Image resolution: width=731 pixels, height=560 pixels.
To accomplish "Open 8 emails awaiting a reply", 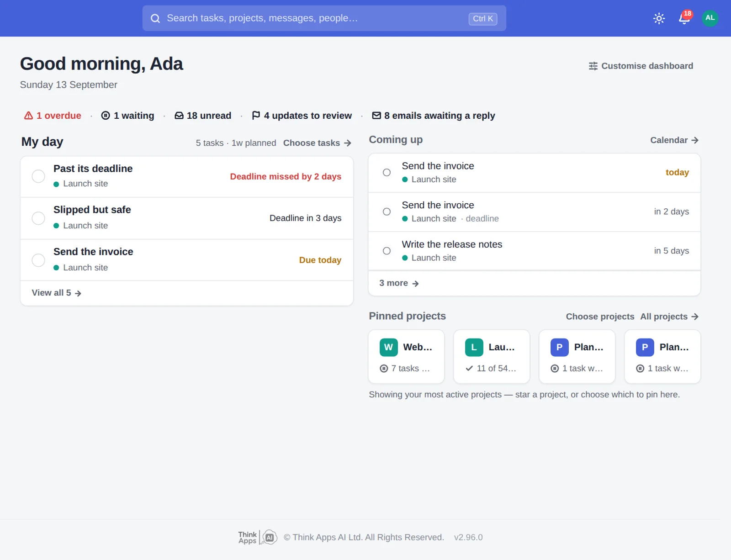I will (434, 116).
